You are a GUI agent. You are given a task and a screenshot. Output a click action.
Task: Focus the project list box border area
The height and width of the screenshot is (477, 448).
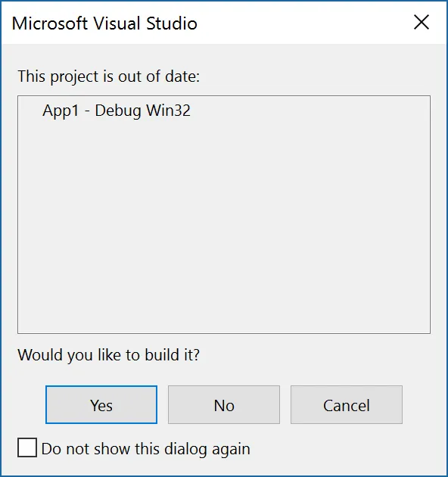point(224,214)
